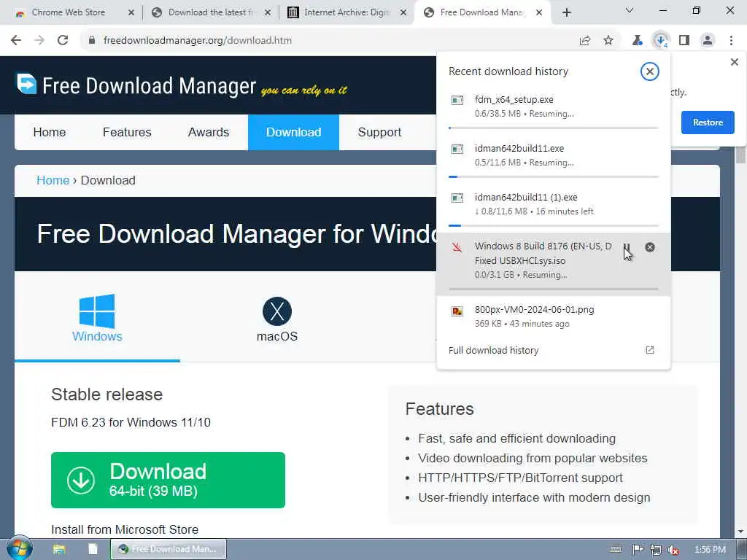Open the Home navigation item
The height and width of the screenshot is (560, 747).
50,132
